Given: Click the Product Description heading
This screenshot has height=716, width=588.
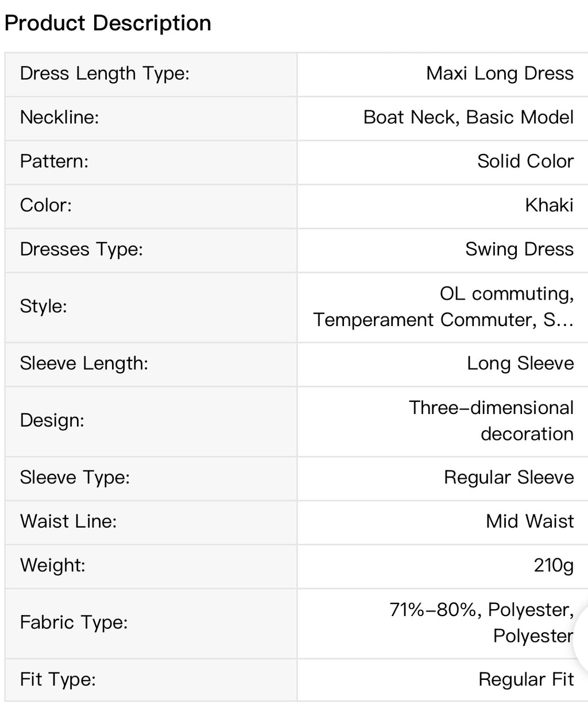Looking at the screenshot, I should 108,24.
